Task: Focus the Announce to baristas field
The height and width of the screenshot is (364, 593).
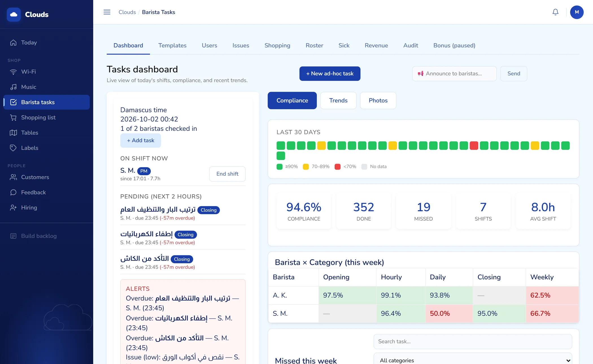Action: coord(454,74)
